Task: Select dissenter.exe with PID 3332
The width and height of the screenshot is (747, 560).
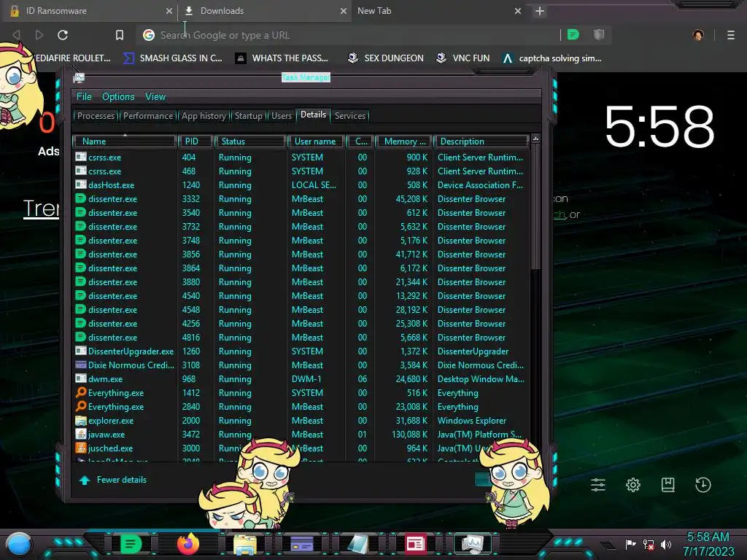Action: pos(301,198)
